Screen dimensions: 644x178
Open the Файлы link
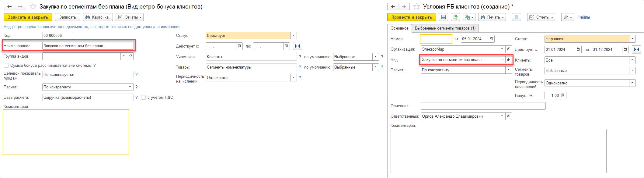point(583,17)
